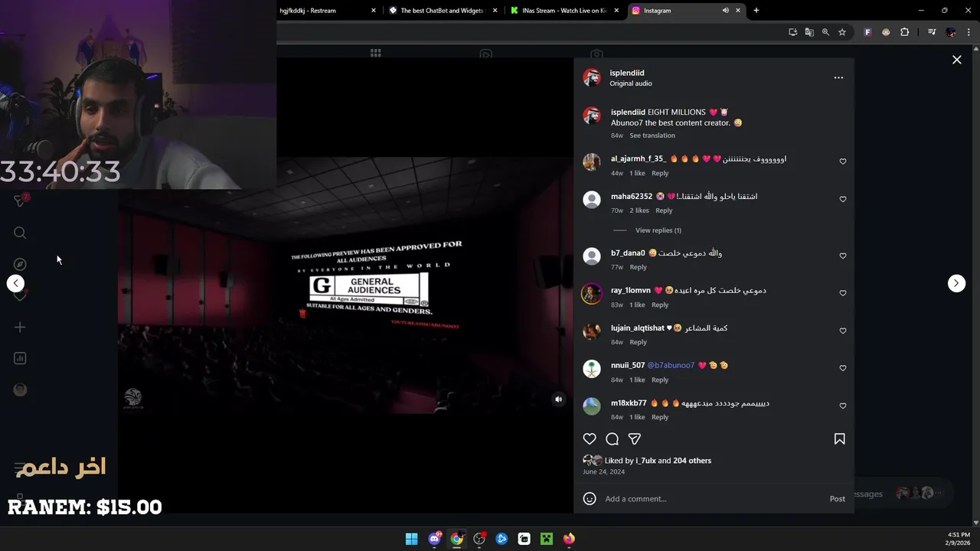
Task: Open notifications heart icon in sidebar
Action: coord(20,295)
